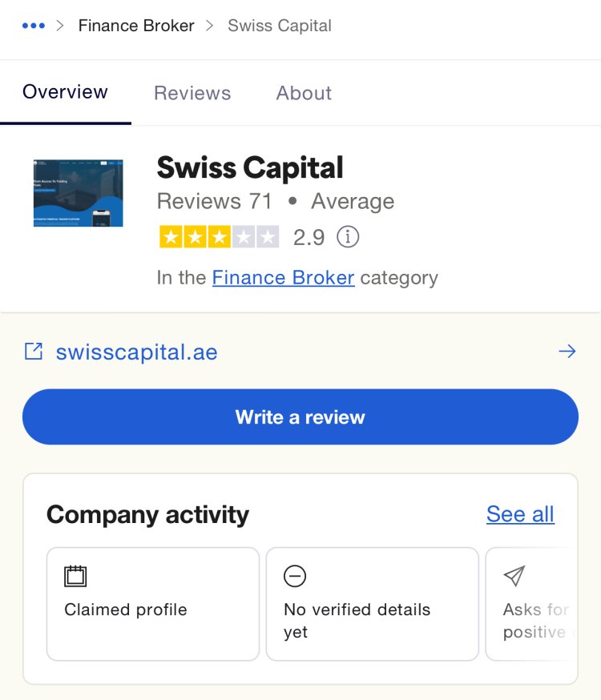
Task: Click the star rating graphic
Action: [x=220, y=236]
